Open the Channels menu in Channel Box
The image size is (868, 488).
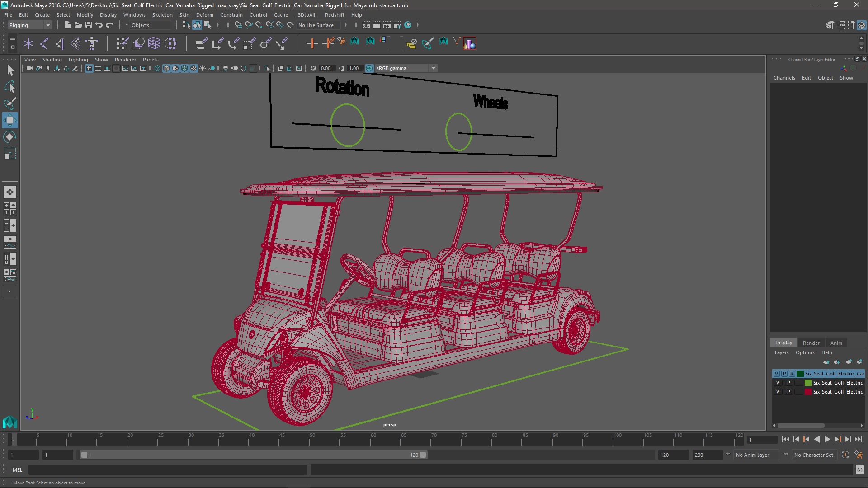(x=784, y=78)
